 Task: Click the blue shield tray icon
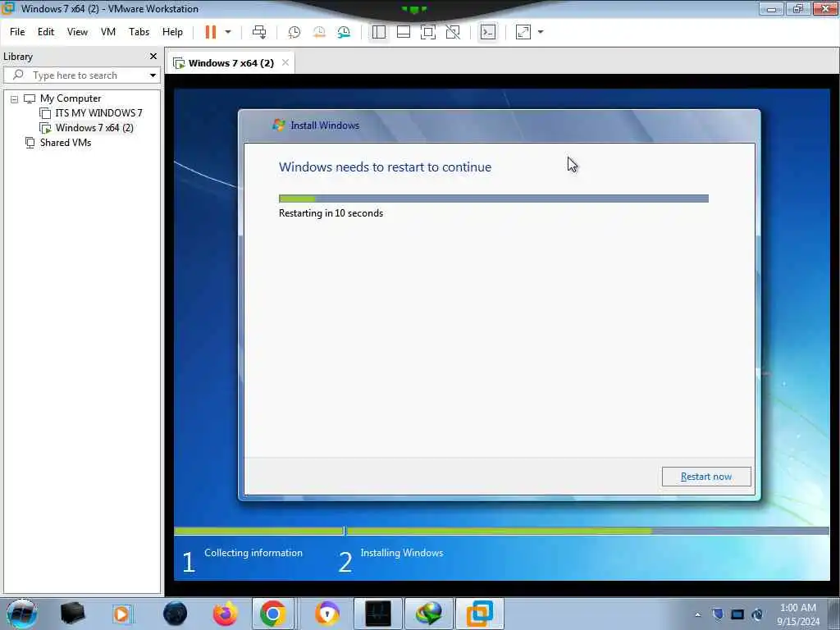tap(718, 614)
